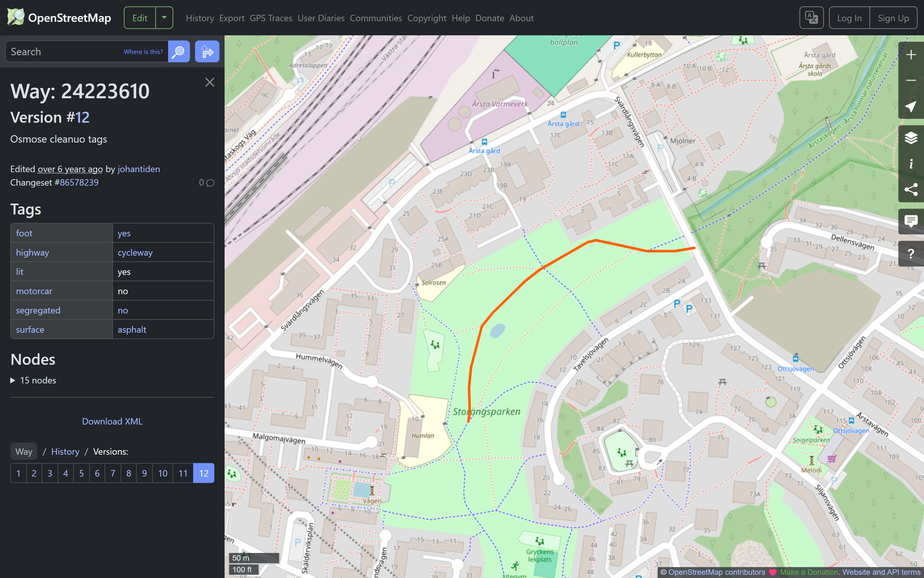
Task: Select version 6 in pagination
Action: 97,473
